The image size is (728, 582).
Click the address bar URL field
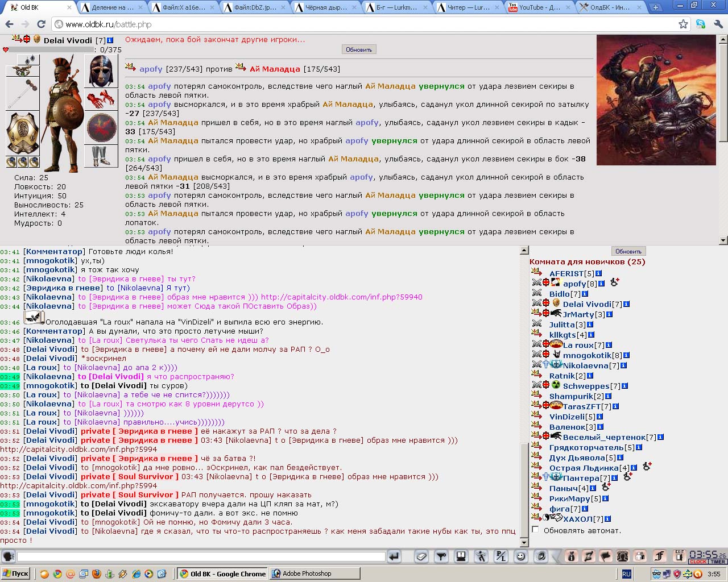[370, 24]
